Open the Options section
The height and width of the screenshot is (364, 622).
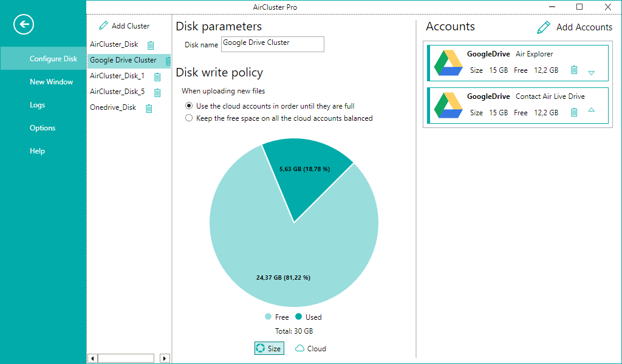43,127
